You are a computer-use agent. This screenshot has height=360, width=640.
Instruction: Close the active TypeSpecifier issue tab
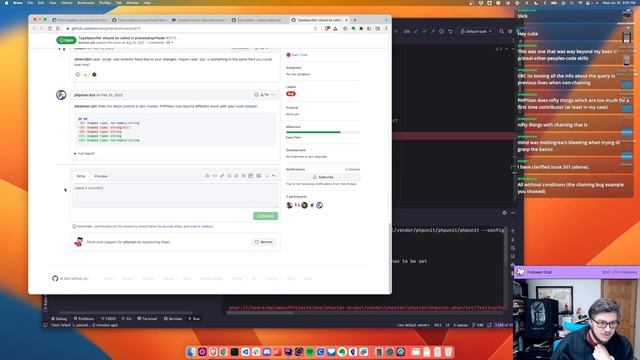(347, 20)
